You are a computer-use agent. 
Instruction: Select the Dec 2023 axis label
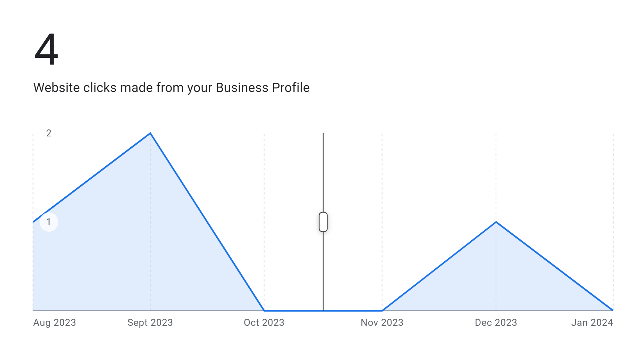(x=496, y=323)
